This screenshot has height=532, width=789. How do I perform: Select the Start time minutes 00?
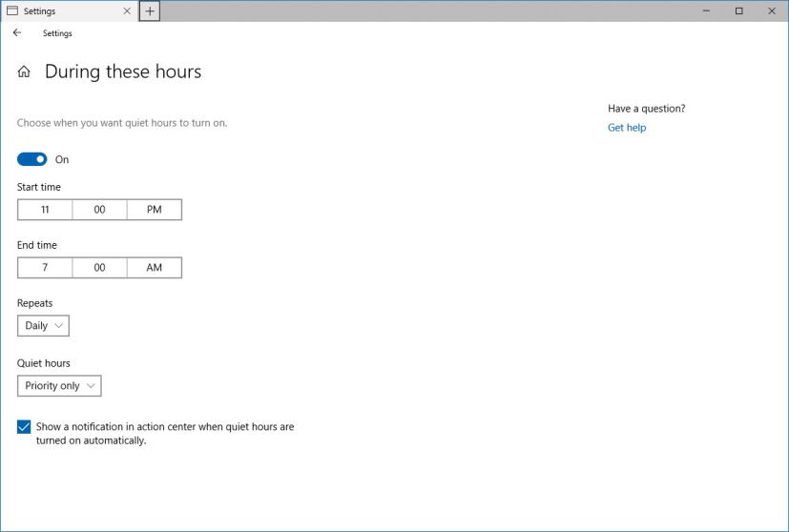(99, 210)
